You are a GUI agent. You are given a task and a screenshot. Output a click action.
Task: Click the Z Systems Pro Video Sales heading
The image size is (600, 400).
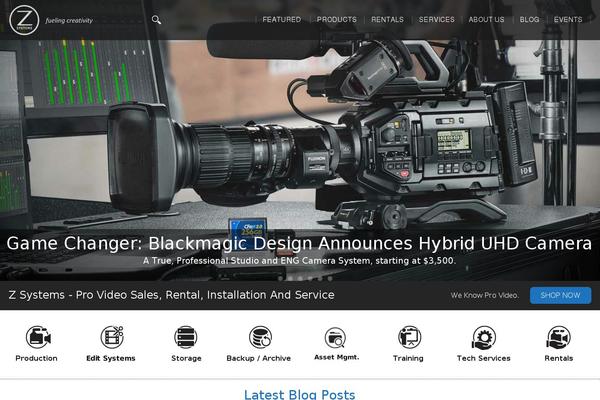point(171,295)
